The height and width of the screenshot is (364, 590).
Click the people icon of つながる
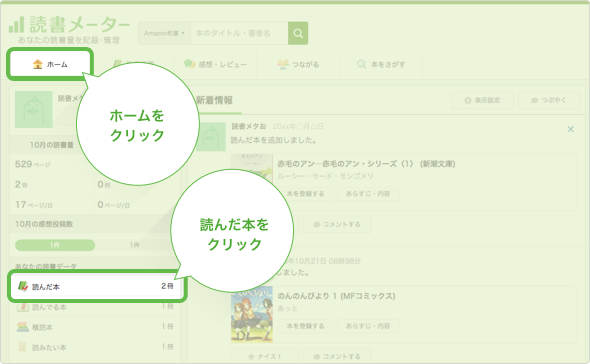pyautogui.click(x=283, y=64)
